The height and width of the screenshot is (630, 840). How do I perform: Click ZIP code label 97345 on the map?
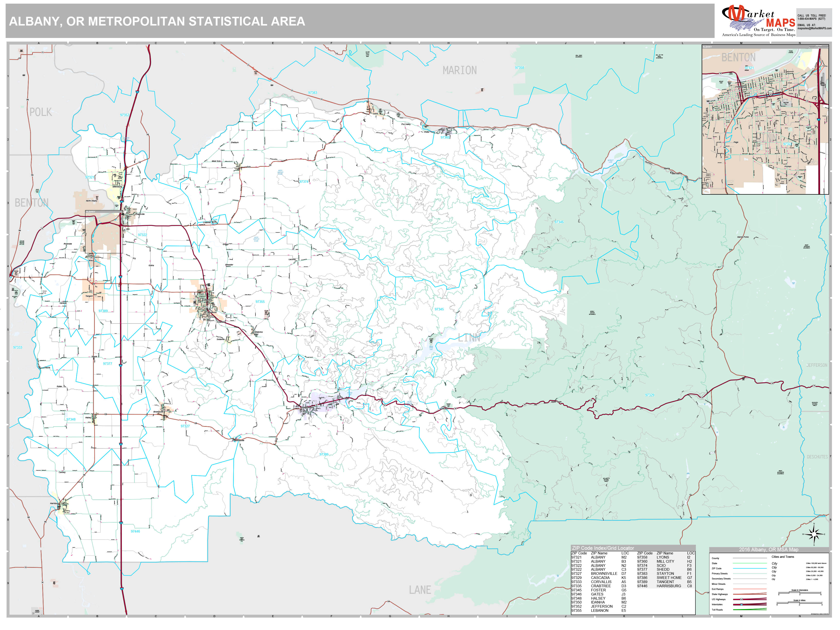tap(439, 309)
